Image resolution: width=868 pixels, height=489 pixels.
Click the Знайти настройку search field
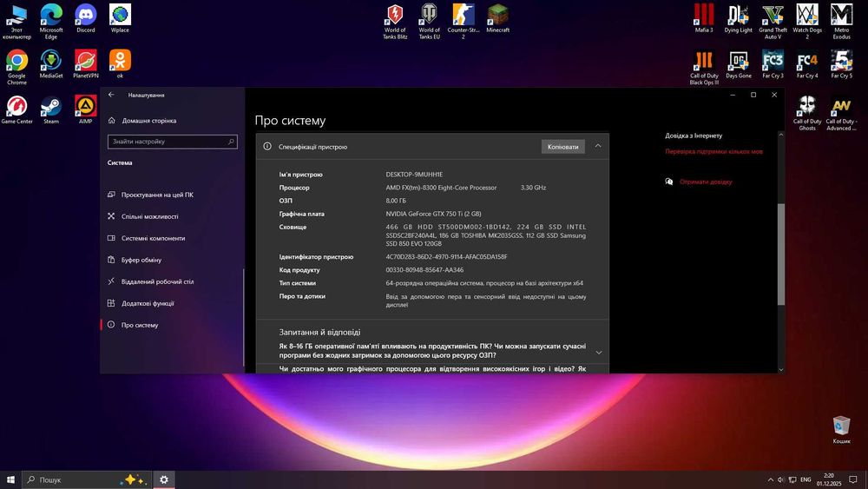click(x=171, y=142)
